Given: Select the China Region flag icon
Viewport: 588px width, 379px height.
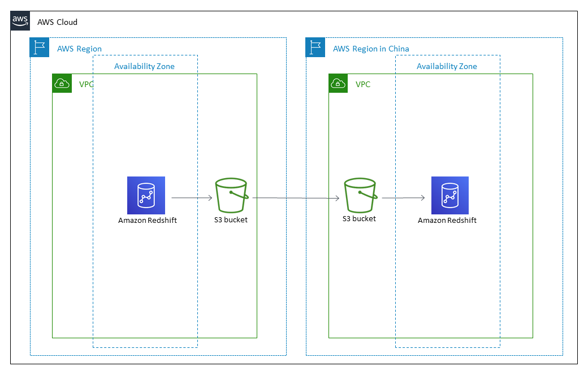Looking at the screenshot, I should [x=315, y=48].
